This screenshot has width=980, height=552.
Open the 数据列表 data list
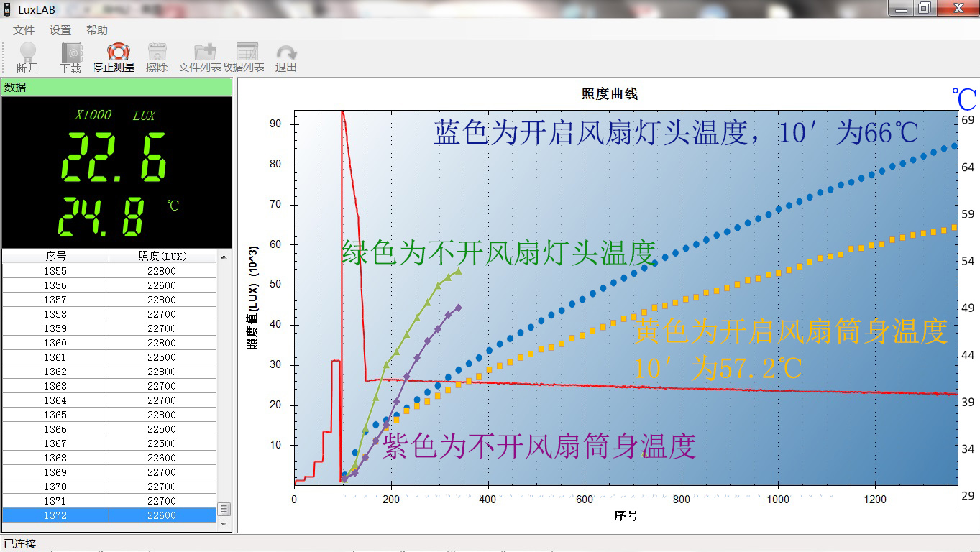[x=244, y=57]
